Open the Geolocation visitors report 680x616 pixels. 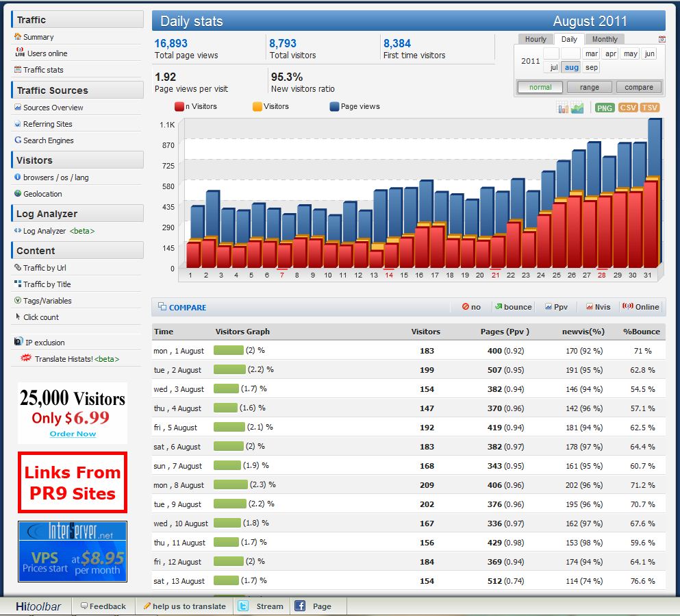point(42,194)
